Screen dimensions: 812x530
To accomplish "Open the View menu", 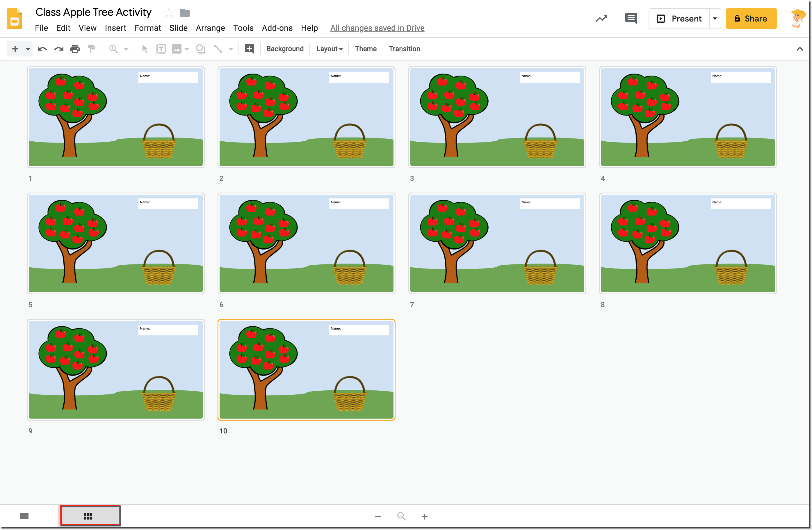I will click(x=87, y=28).
